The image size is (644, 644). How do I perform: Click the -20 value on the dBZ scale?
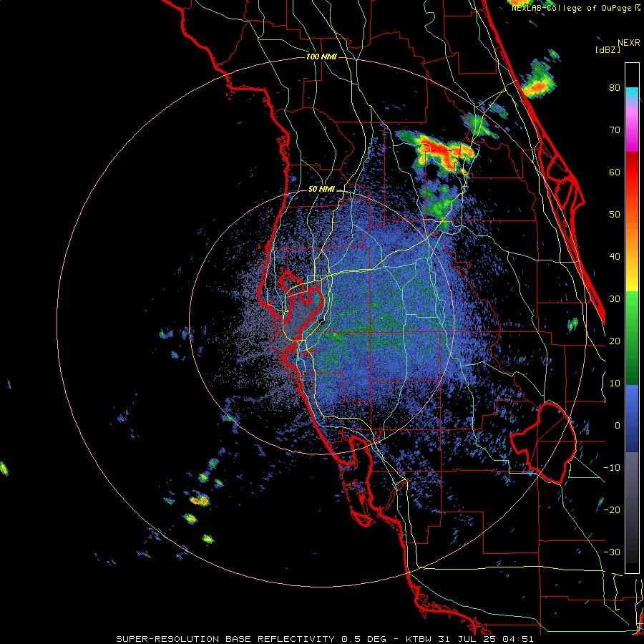coord(612,510)
